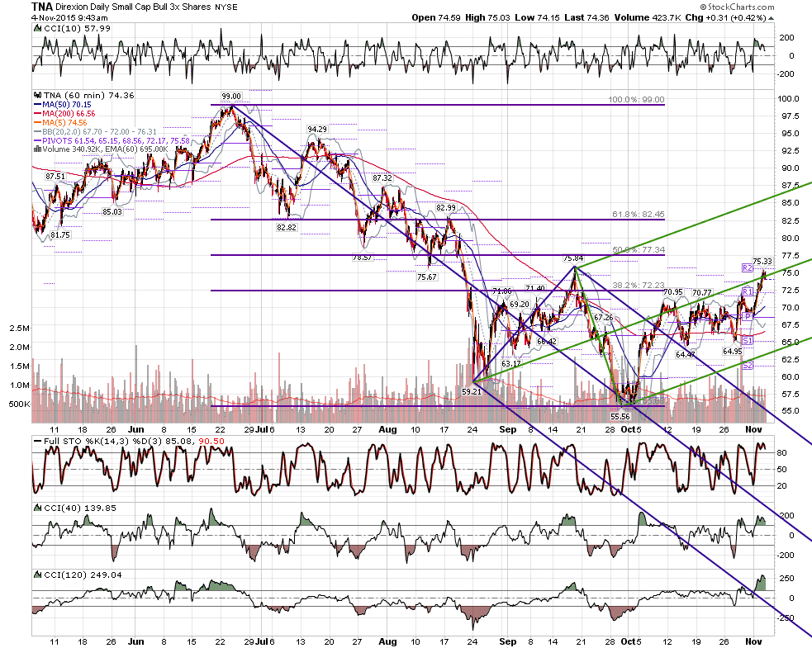Select the S1 pivot marker

(x=747, y=341)
